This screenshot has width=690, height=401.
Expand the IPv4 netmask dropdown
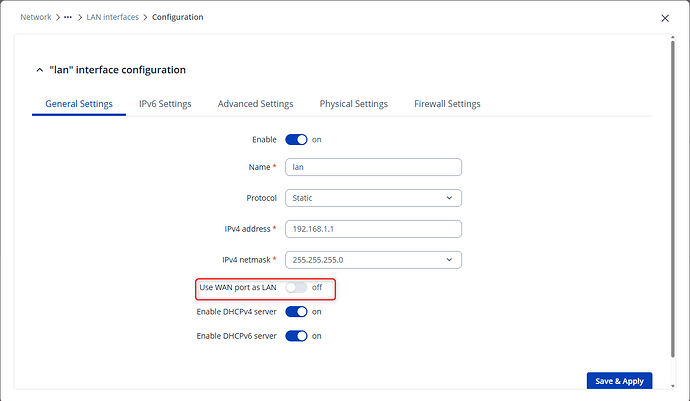pyautogui.click(x=372, y=260)
